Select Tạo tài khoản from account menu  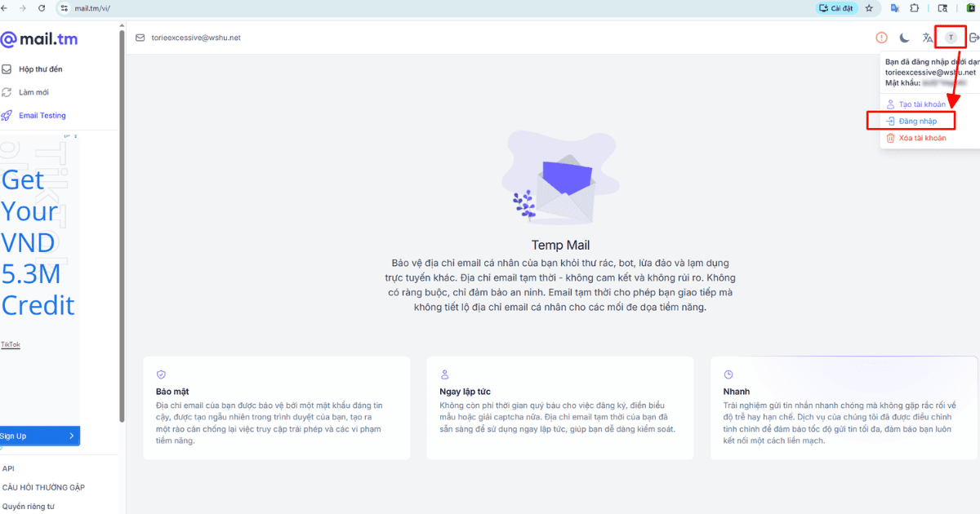point(922,104)
